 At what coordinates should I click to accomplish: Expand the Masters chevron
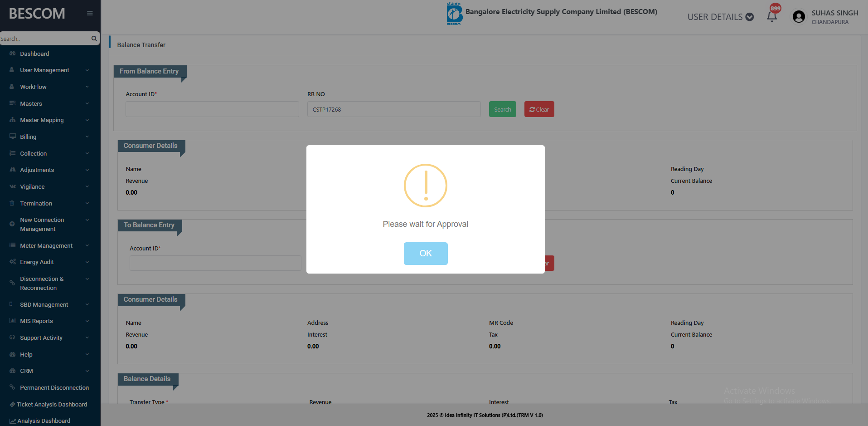click(x=87, y=103)
